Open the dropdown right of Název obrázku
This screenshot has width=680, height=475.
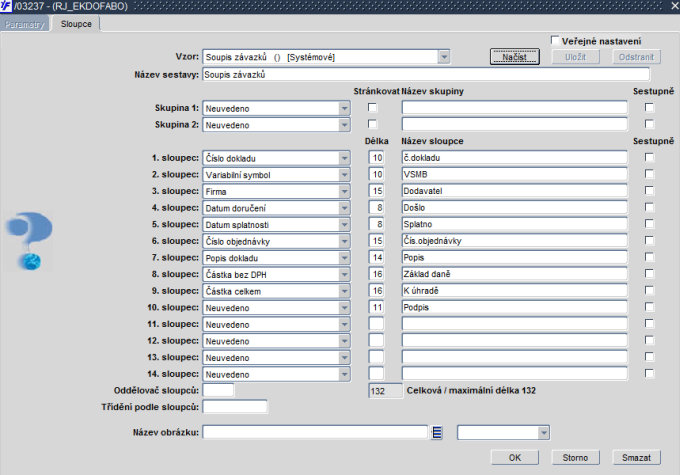tap(543, 432)
